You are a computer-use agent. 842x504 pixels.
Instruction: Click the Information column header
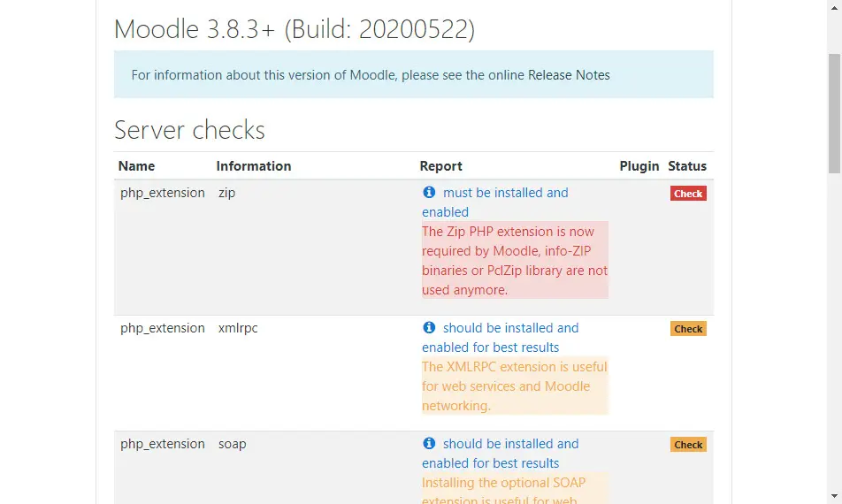[253, 165]
